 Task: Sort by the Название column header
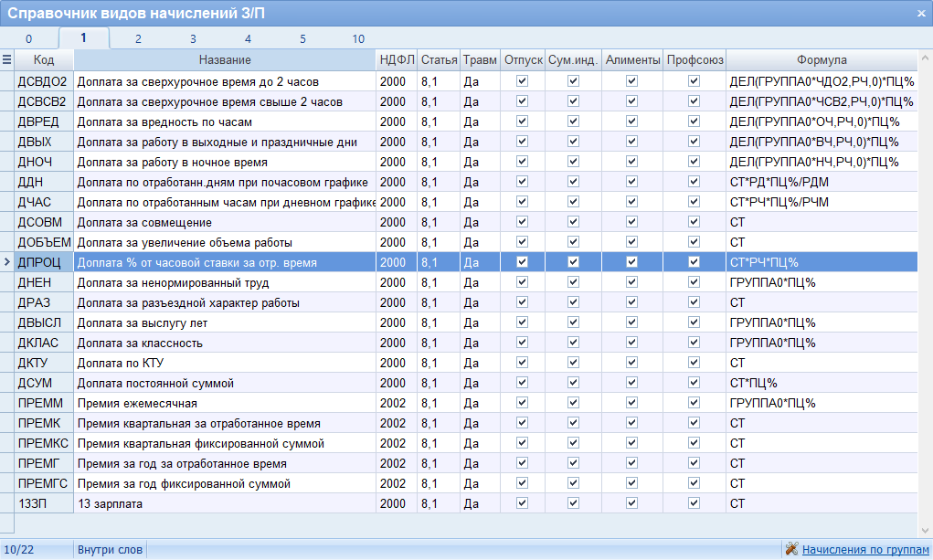pos(225,60)
